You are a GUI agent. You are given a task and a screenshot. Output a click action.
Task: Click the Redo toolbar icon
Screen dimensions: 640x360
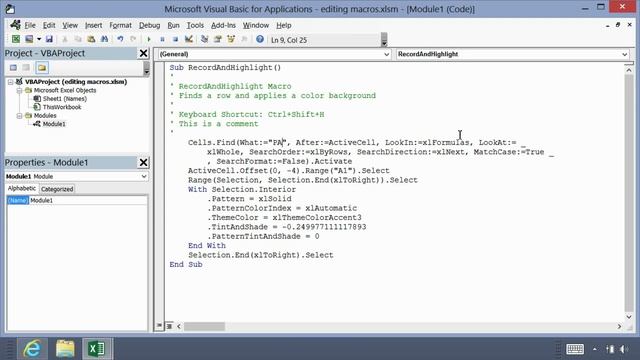click(133, 39)
